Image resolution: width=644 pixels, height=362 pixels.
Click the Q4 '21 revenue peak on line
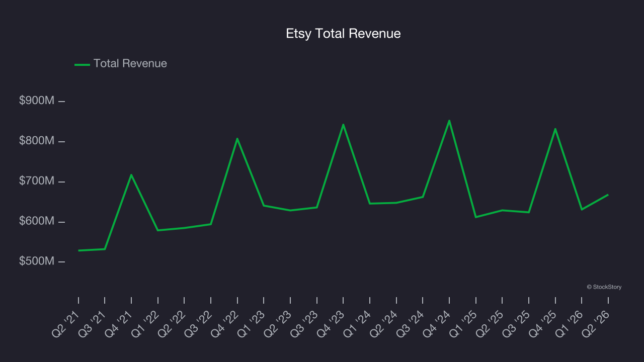(x=131, y=175)
